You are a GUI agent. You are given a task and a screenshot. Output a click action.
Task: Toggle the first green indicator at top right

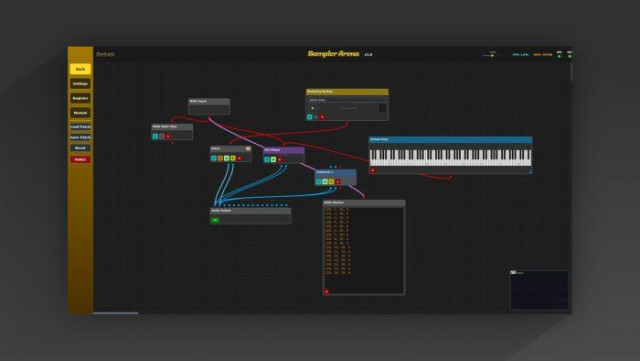pos(559,56)
